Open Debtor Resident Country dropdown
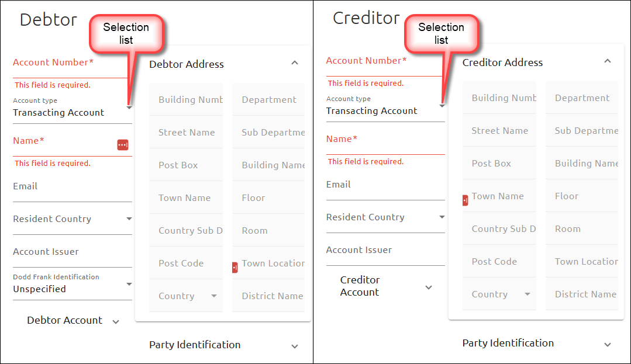This screenshot has width=631, height=364. coord(129,219)
